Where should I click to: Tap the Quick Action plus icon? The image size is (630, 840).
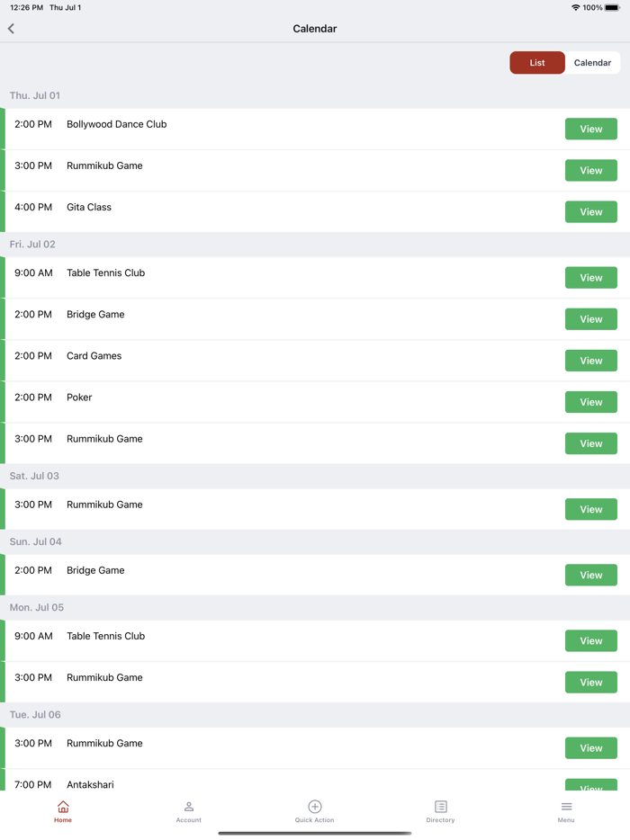click(315, 808)
